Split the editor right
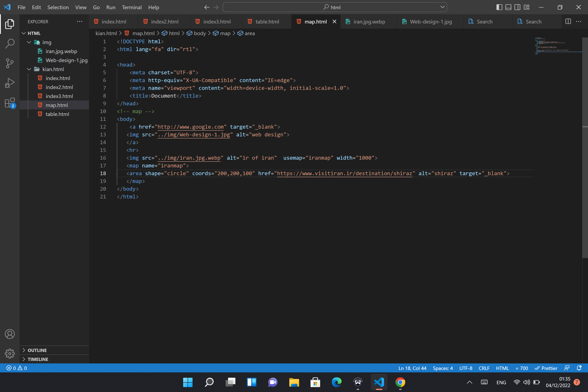This screenshot has height=392, width=588. [568, 21]
